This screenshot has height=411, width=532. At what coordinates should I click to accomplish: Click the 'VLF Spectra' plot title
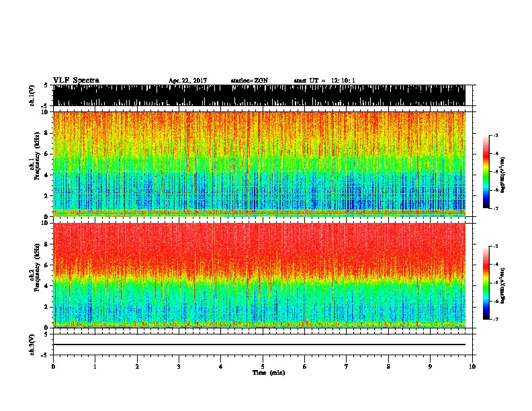click(x=76, y=81)
